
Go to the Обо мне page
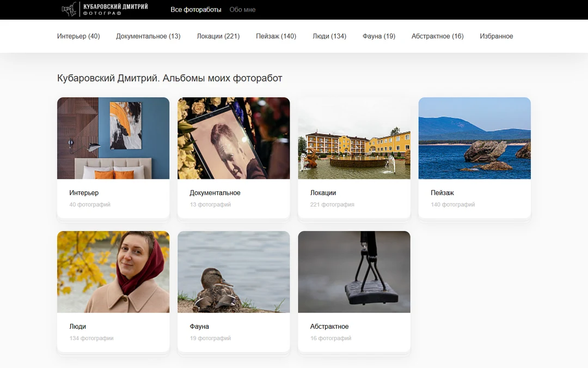[242, 10]
